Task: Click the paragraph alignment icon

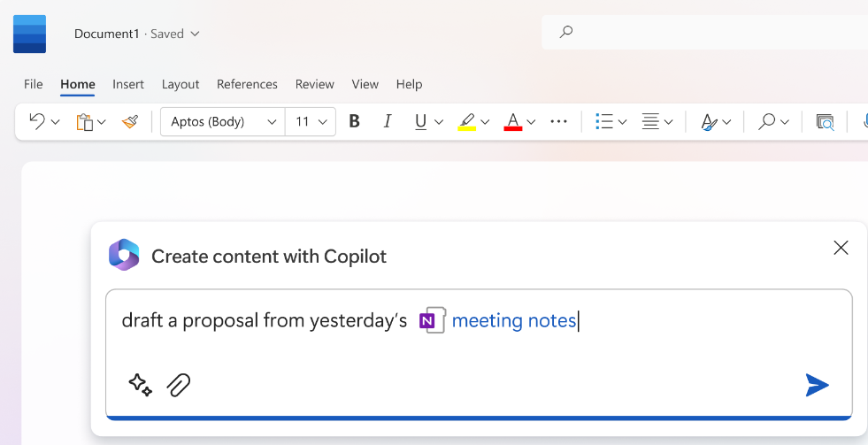Action: pyautogui.click(x=650, y=122)
